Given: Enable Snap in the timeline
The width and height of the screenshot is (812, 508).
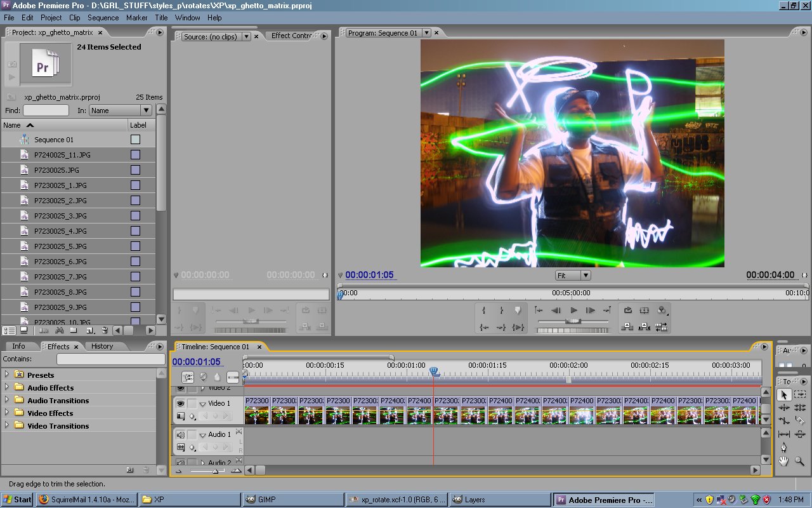Looking at the screenshot, I should tap(188, 377).
